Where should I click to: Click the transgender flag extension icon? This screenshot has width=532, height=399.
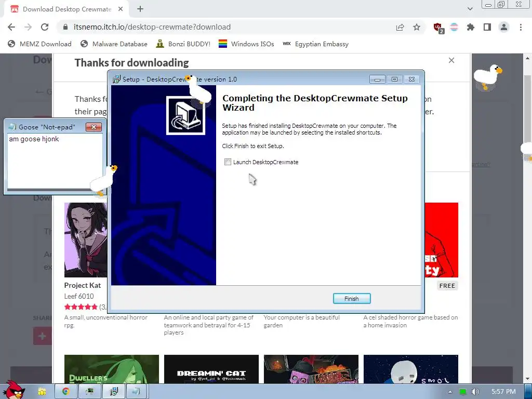454,27
